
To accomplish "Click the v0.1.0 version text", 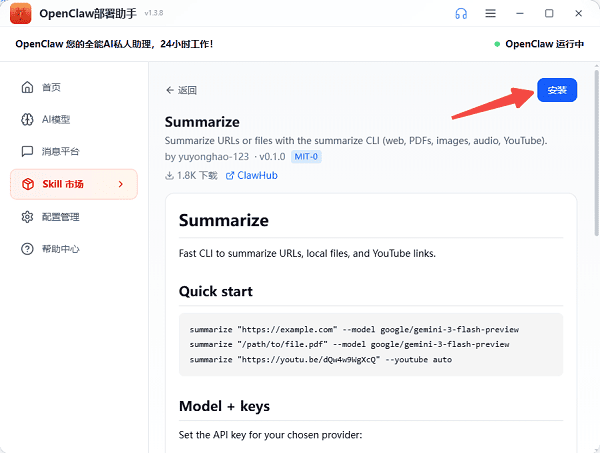I will [x=272, y=156].
